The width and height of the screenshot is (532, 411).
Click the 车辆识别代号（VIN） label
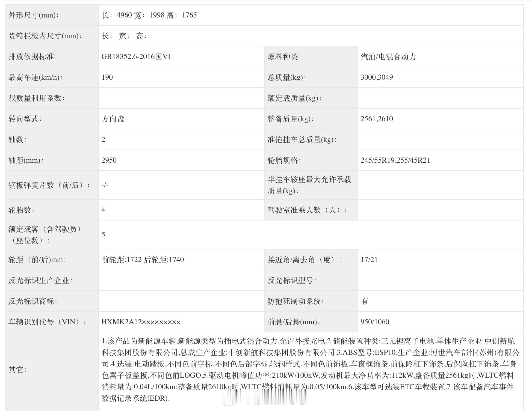47,322
